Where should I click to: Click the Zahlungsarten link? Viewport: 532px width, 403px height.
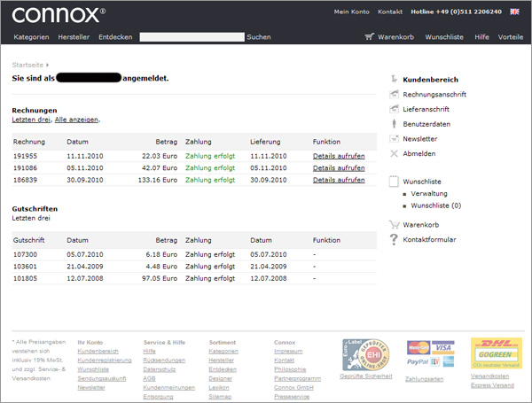[x=424, y=379]
